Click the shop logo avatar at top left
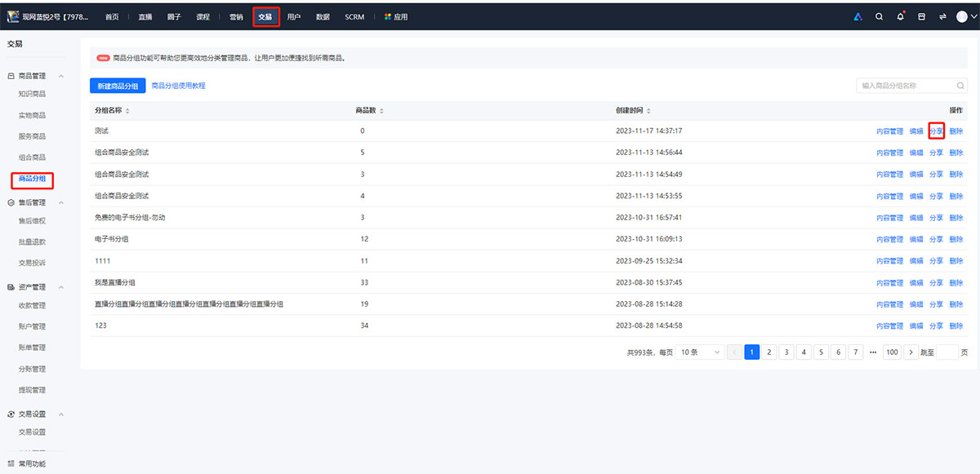This screenshot has height=474, width=980. point(13,16)
